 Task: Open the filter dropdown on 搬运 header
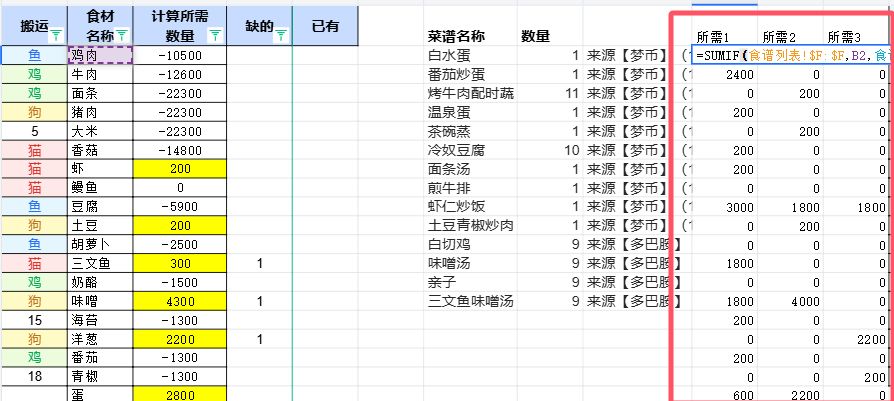[x=56, y=37]
